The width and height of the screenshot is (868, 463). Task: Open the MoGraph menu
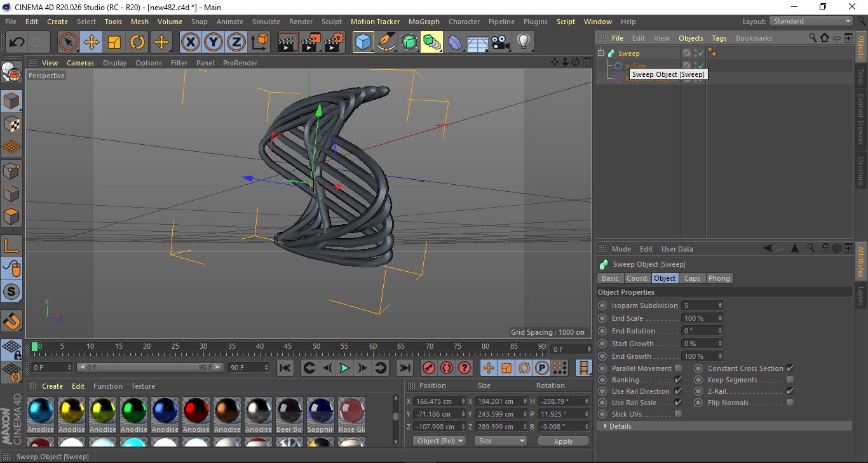click(424, 22)
